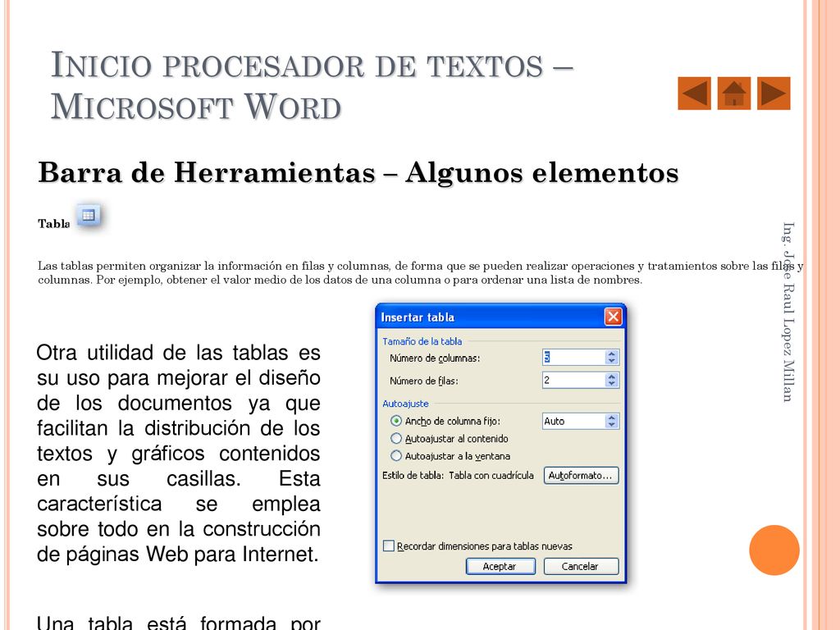Click the Aceptar button
840x630 pixels.
pos(500,566)
